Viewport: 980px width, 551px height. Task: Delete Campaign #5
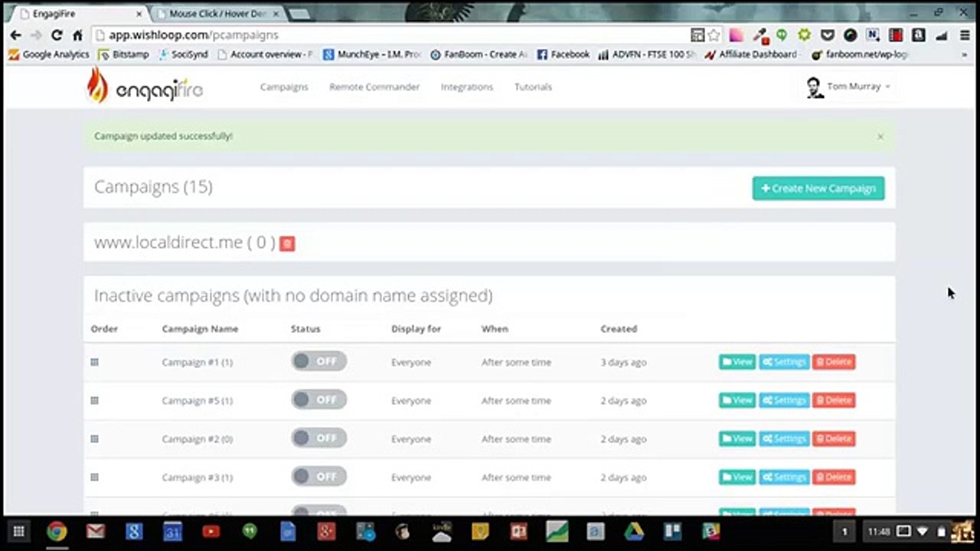834,400
